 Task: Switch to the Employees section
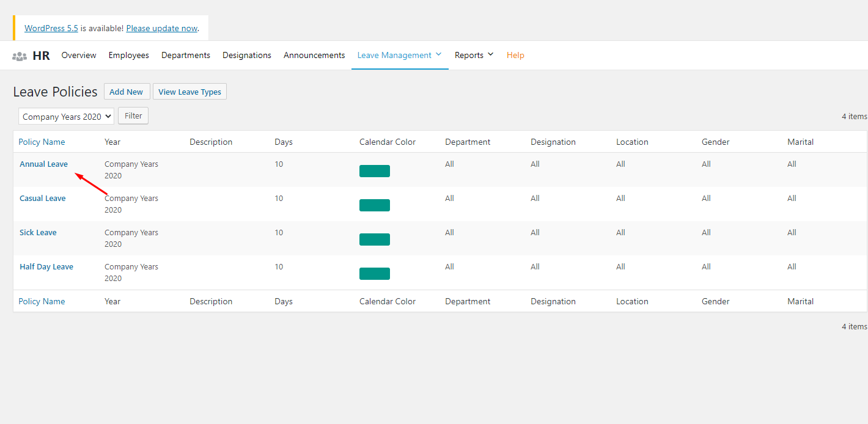[x=128, y=55]
